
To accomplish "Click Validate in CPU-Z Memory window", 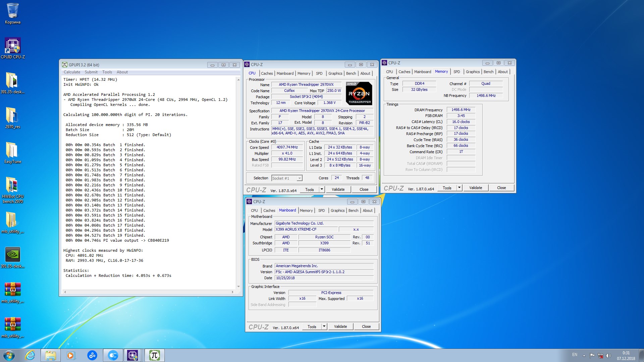I will (476, 188).
